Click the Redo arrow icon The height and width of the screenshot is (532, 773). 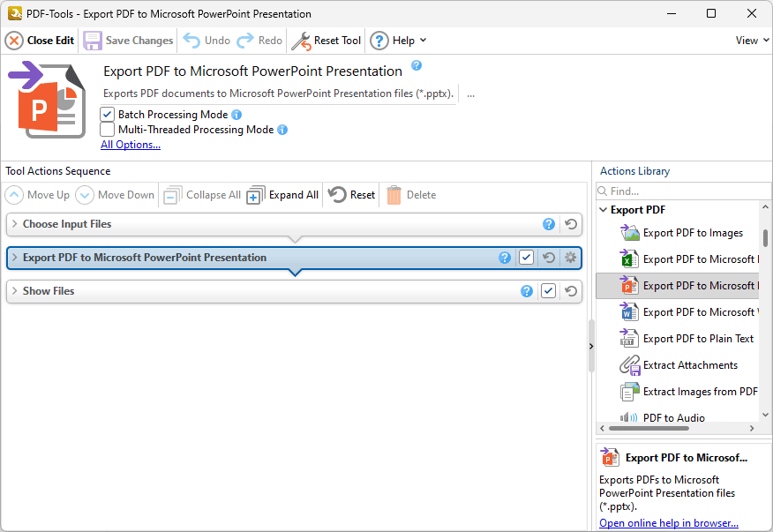[x=245, y=41]
